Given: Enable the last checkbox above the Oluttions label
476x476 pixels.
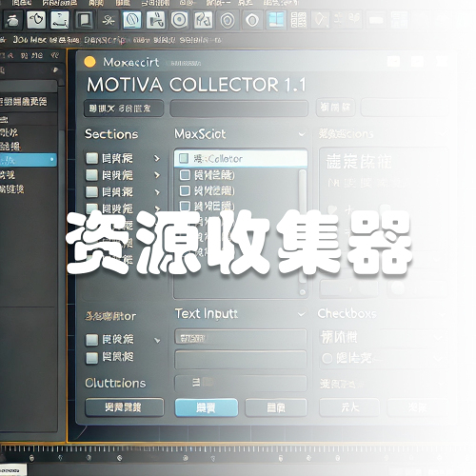Looking at the screenshot, I should pyautogui.click(x=91, y=358).
